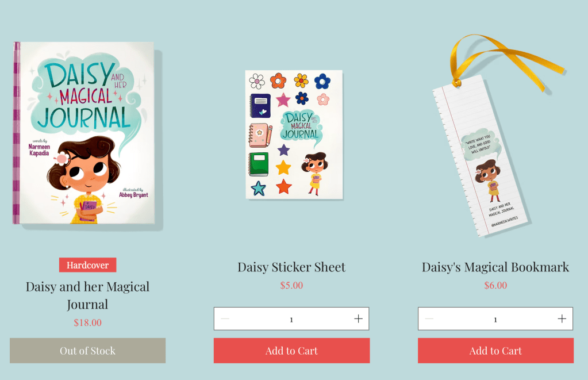Add Daisy's Magical Bookmark to cart
Image resolution: width=588 pixels, height=380 pixels.
coord(495,350)
